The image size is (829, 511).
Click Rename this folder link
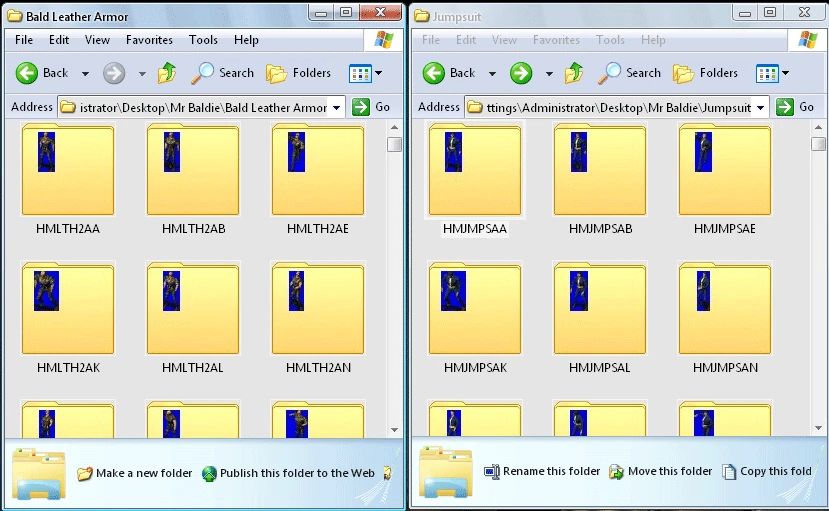click(x=542, y=471)
